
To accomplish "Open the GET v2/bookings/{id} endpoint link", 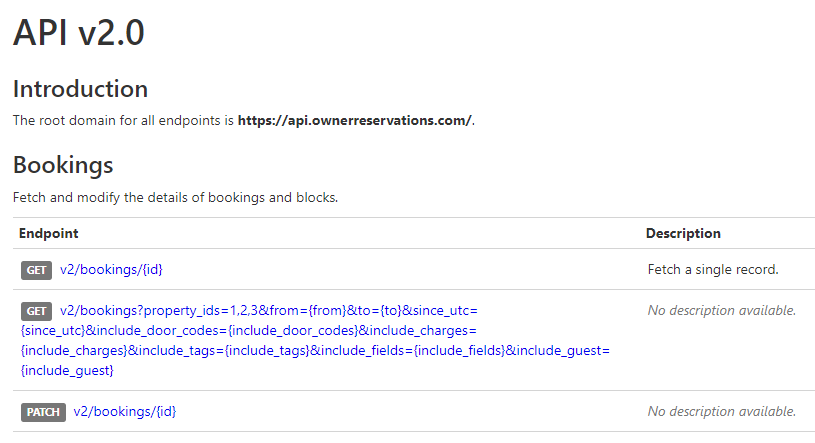I will tap(119, 269).
